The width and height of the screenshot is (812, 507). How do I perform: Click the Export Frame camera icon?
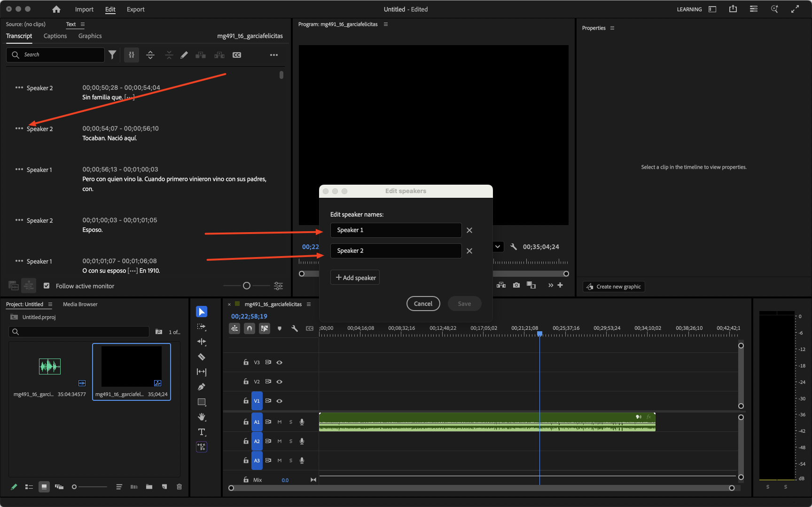click(516, 285)
